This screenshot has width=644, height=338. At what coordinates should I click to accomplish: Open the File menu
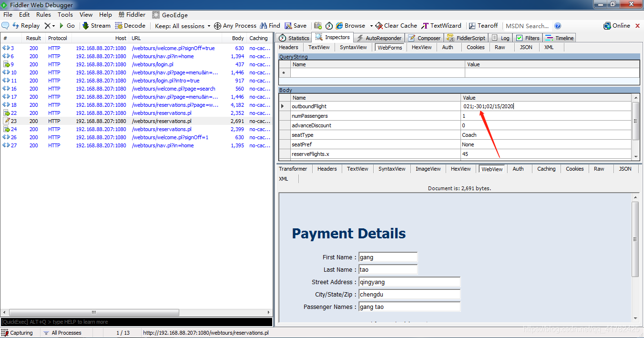pos(8,15)
